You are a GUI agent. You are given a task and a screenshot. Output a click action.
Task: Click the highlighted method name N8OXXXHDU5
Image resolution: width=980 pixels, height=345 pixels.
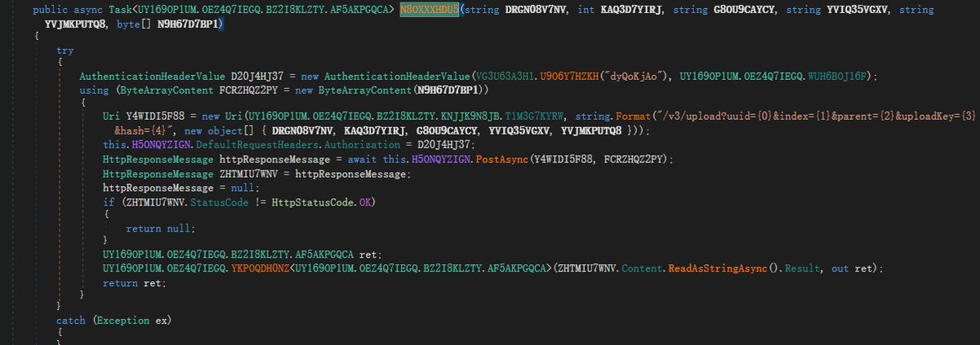pos(429,10)
